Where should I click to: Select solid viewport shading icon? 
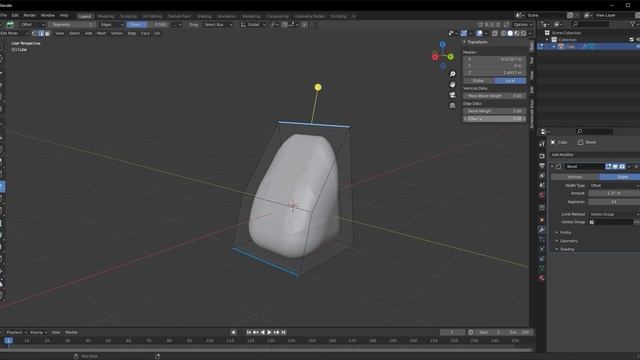[x=510, y=33]
